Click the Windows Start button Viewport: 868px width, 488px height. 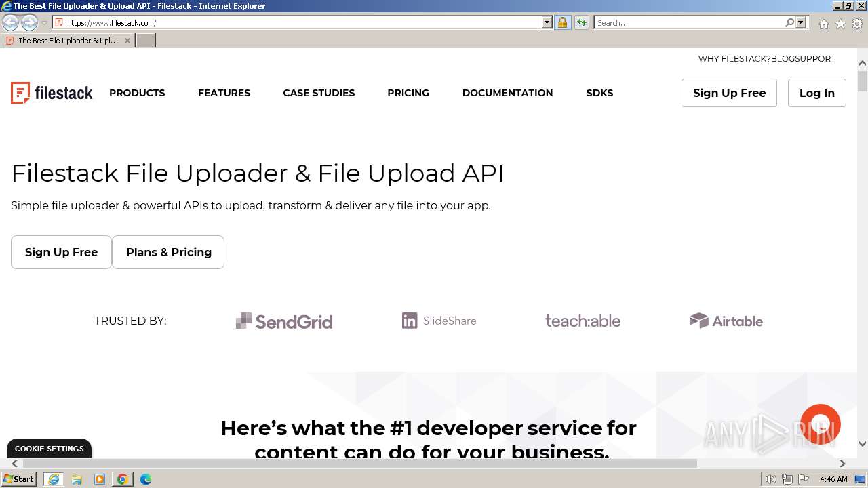pos(19,479)
